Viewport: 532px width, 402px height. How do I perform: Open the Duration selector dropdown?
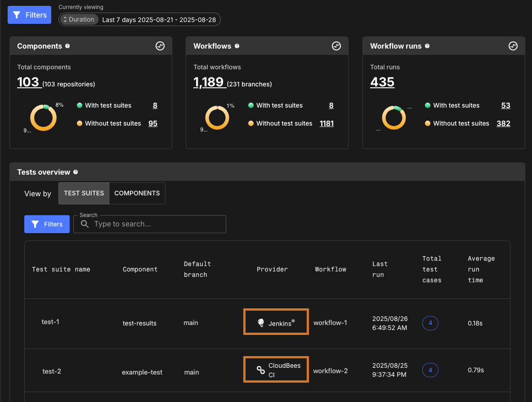79,19
